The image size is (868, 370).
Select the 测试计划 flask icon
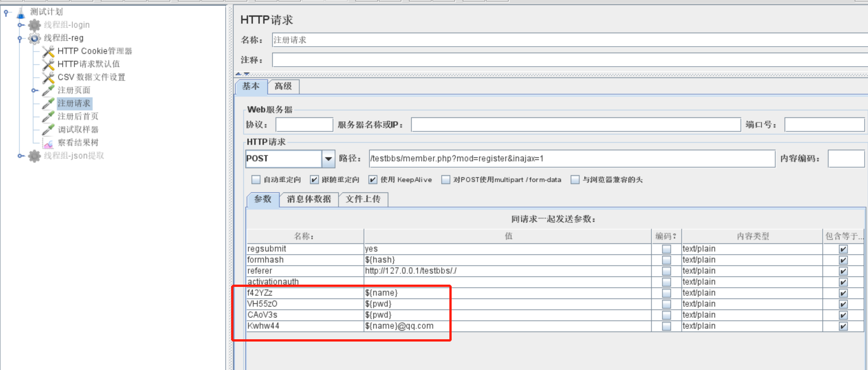point(21,12)
